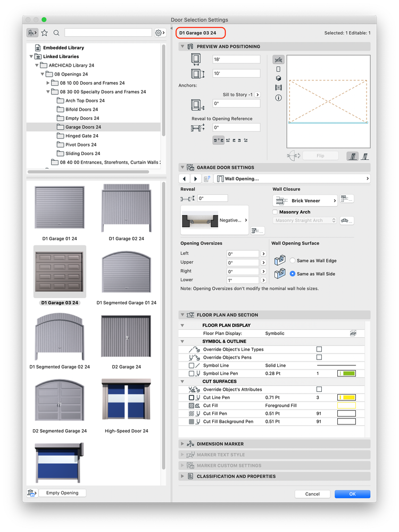
Task: Select Same as Wall Edge radio button
Action: (293, 260)
